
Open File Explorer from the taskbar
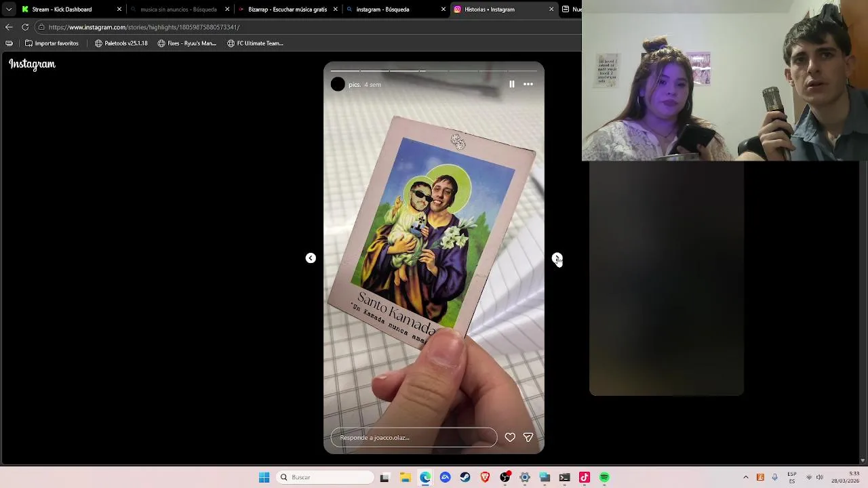[x=405, y=477]
